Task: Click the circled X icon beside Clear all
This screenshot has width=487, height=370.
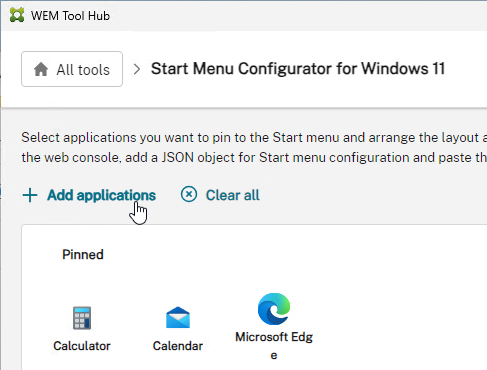Action: coord(189,194)
